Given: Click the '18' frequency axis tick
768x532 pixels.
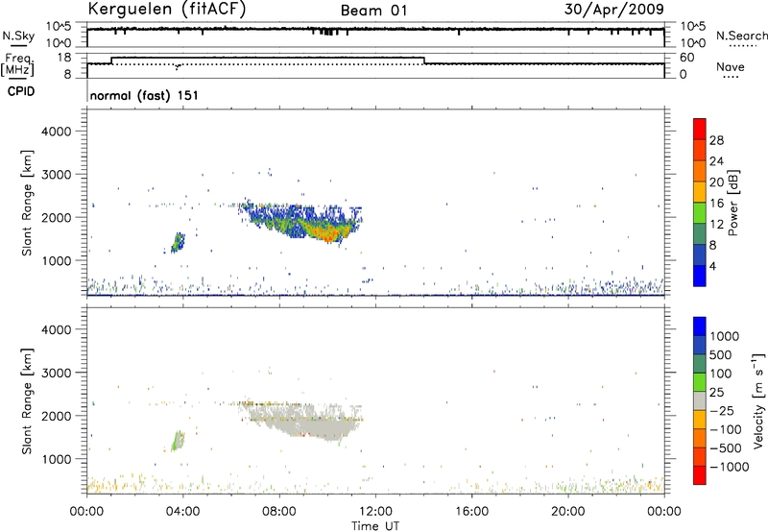Looking at the screenshot, I should pyautogui.click(x=64, y=58).
